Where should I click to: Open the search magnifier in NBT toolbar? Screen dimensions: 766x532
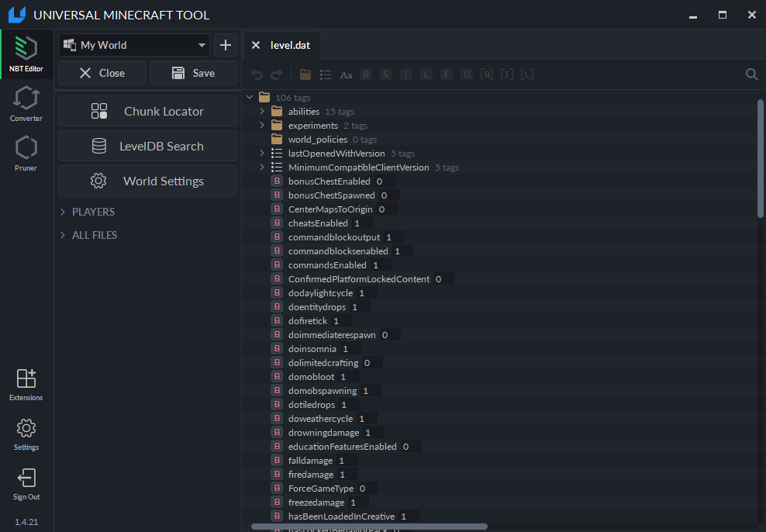[752, 74]
